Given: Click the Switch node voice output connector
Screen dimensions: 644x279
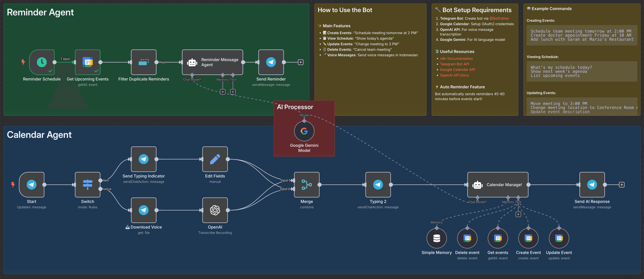Looking at the screenshot, I should pos(100,189).
